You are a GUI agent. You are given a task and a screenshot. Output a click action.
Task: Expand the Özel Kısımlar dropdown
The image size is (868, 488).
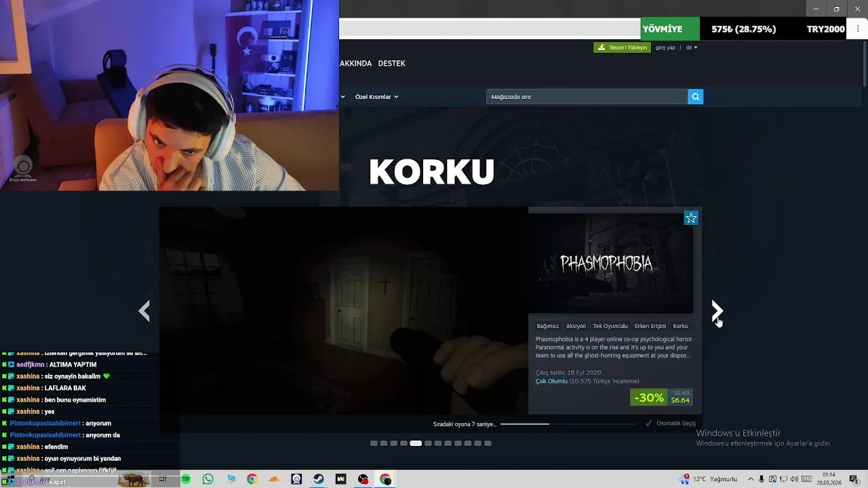pos(376,97)
